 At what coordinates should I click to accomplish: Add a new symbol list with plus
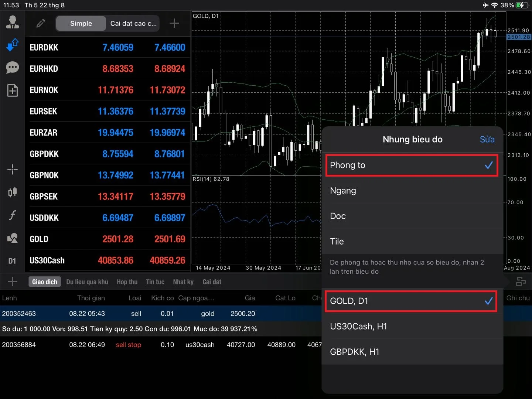[174, 23]
